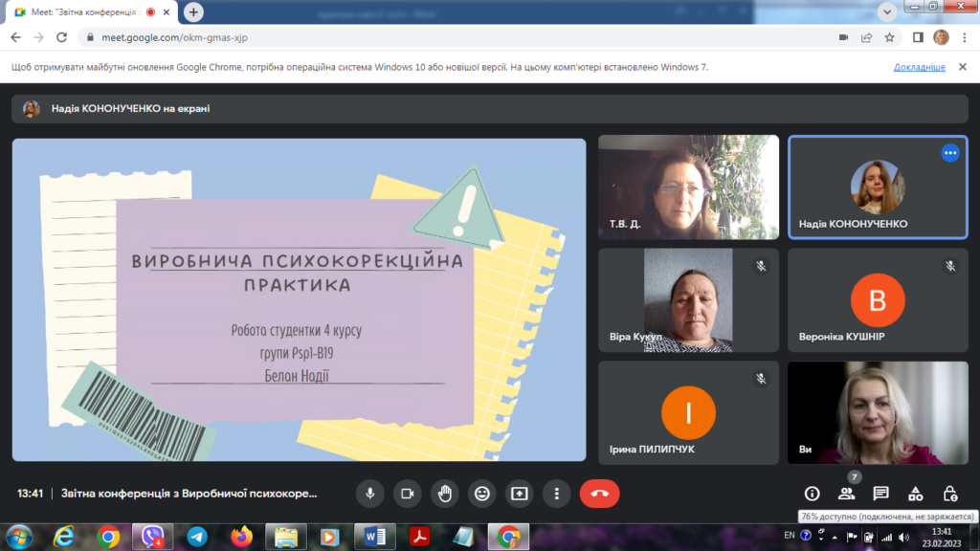This screenshot has width=980, height=551.
Task: Show the participants list
Action: 846,494
